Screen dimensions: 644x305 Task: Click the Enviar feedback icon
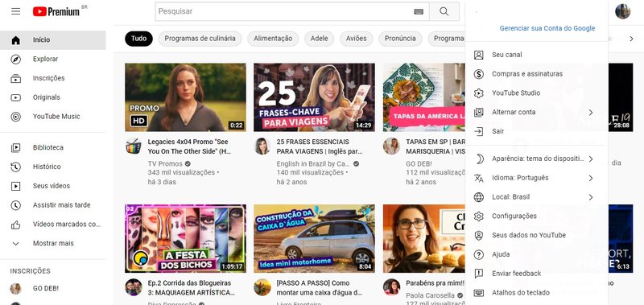click(478, 274)
